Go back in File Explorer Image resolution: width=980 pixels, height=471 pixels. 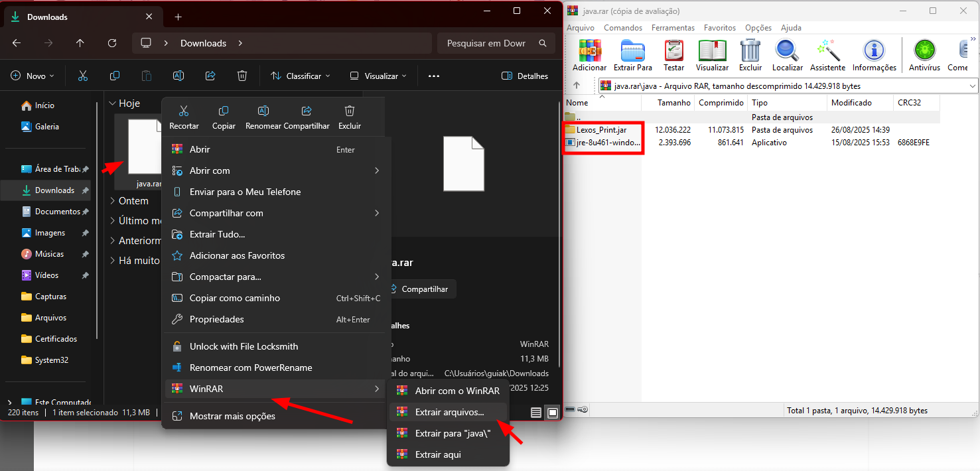point(17,43)
